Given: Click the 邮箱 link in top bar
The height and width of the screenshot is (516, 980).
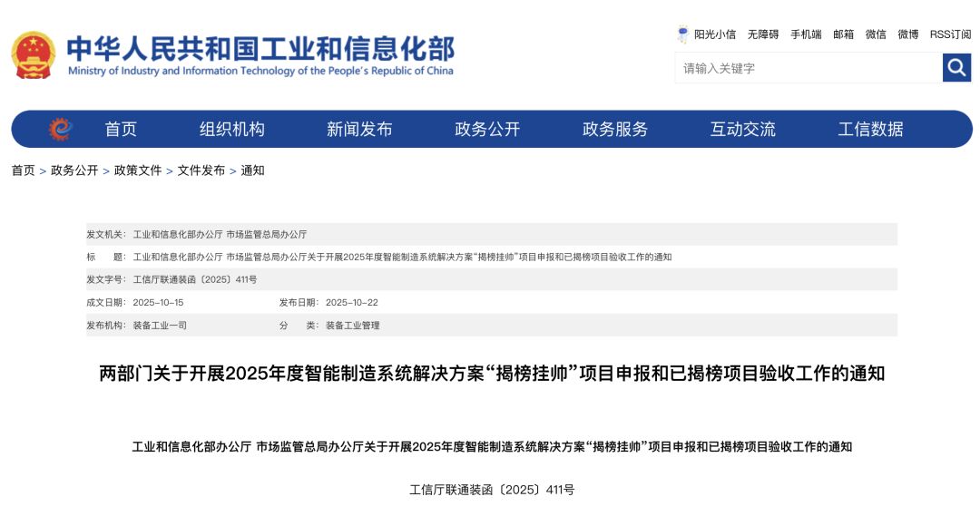Looking at the screenshot, I should point(844,34).
